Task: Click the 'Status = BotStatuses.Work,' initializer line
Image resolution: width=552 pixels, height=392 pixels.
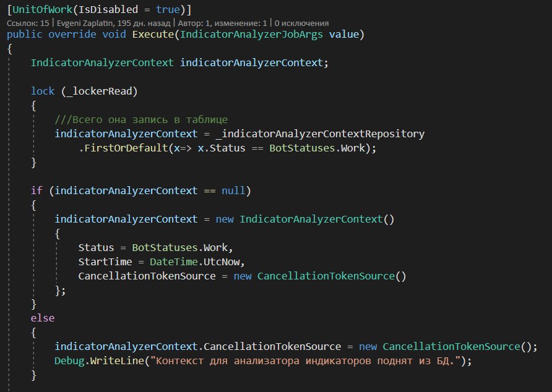Action: [x=155, y=248]
